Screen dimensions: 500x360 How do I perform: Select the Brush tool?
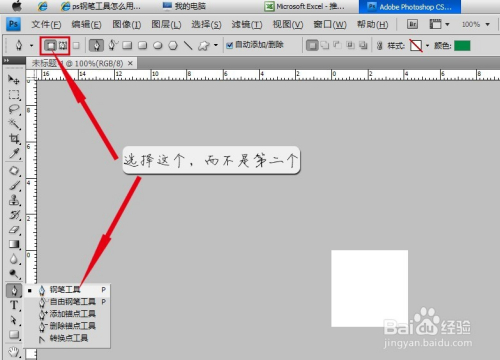pyautogui.click(x=14, y=185)
